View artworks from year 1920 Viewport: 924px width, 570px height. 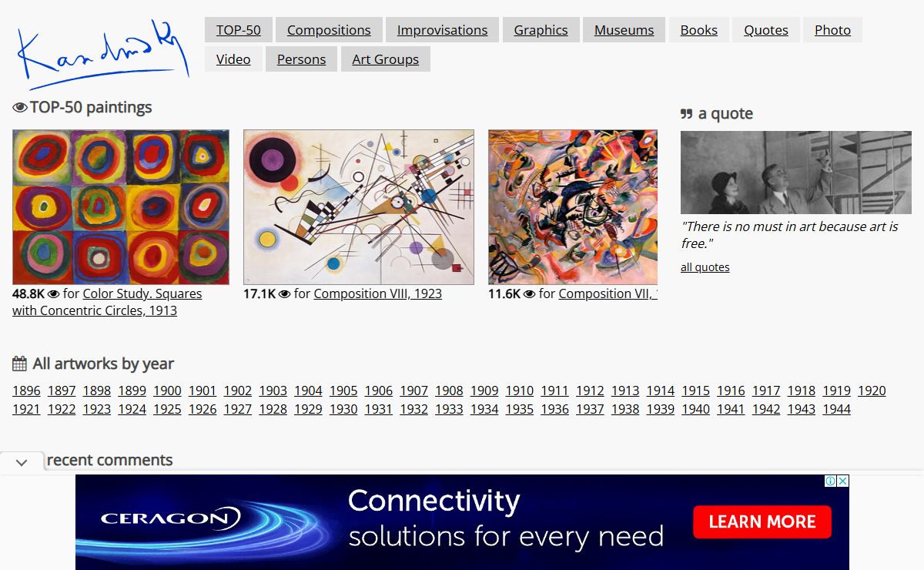(x=872, y=391)
